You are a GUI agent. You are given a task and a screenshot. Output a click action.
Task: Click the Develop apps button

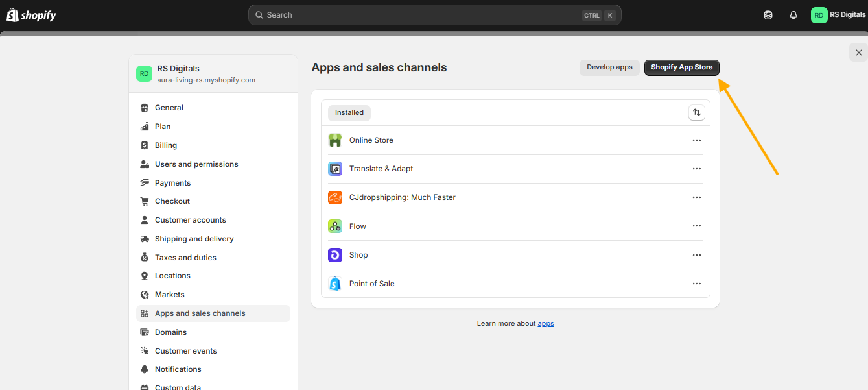(x=609, y=67)
